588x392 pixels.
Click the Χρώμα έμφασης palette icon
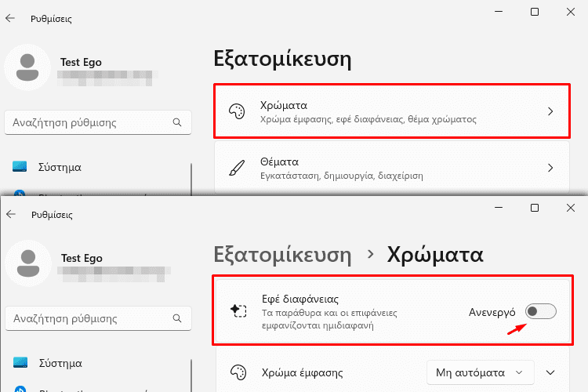(238, 372)
